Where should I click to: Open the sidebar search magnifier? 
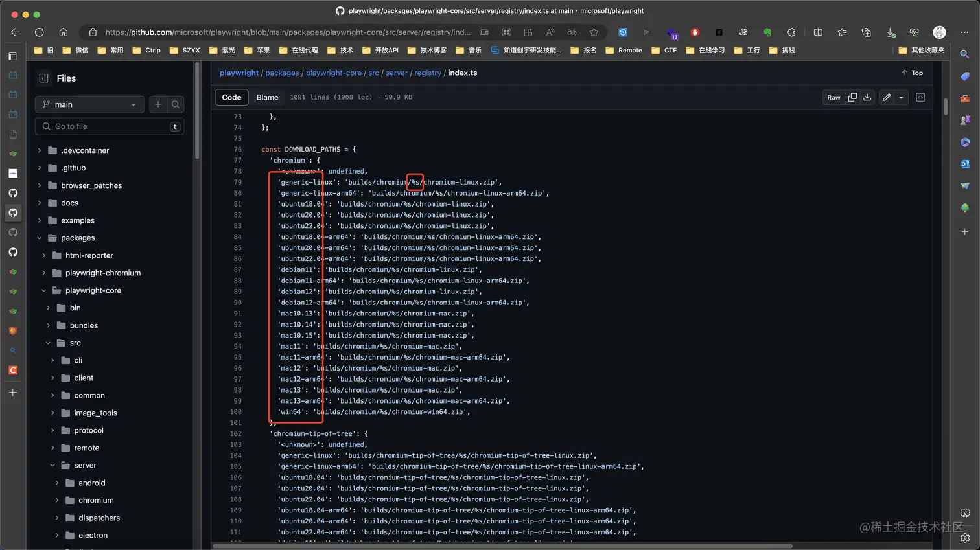pyautogui.click(x=965, y=54)
